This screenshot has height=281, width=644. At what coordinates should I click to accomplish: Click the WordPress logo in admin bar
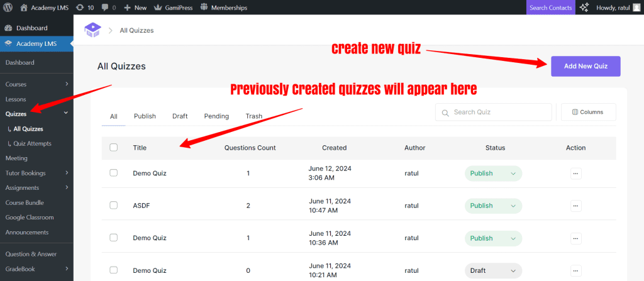[8, 8]
